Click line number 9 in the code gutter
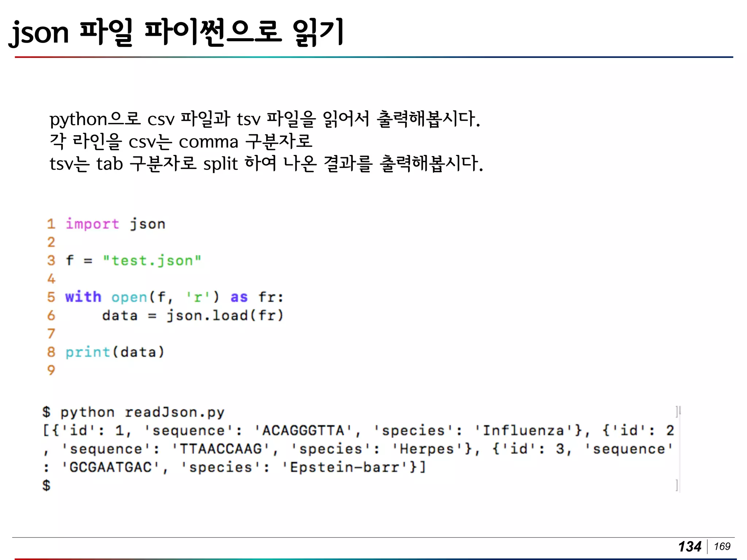 coord(51,370)
